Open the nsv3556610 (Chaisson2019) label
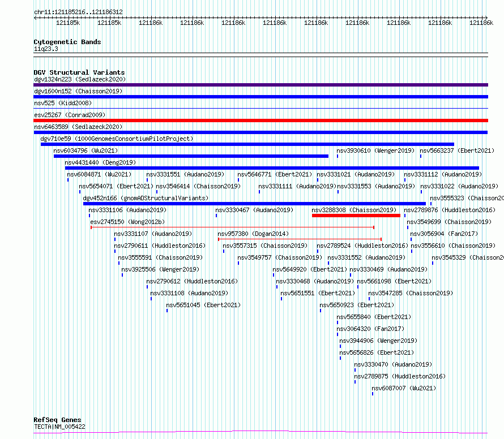504x439 pixels. tap(453, 246)
